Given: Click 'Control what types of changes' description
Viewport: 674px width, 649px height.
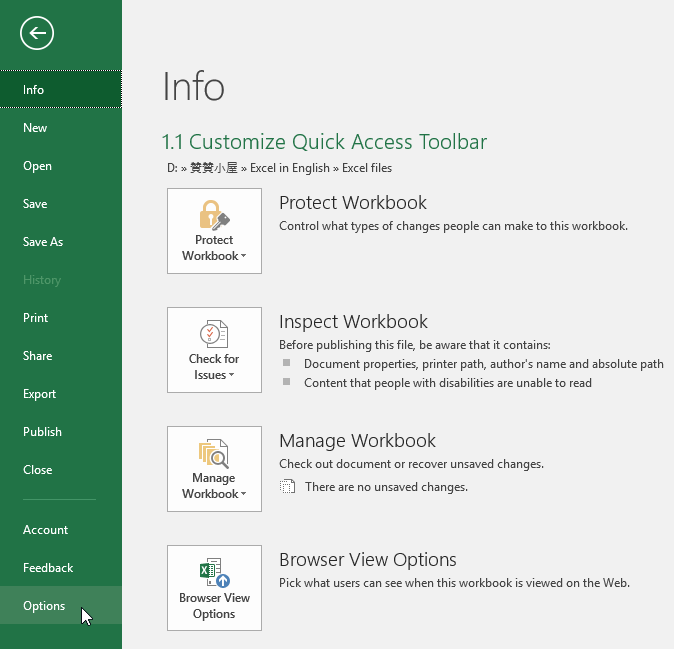Looking at the screenshot, I should coord(453,226).
